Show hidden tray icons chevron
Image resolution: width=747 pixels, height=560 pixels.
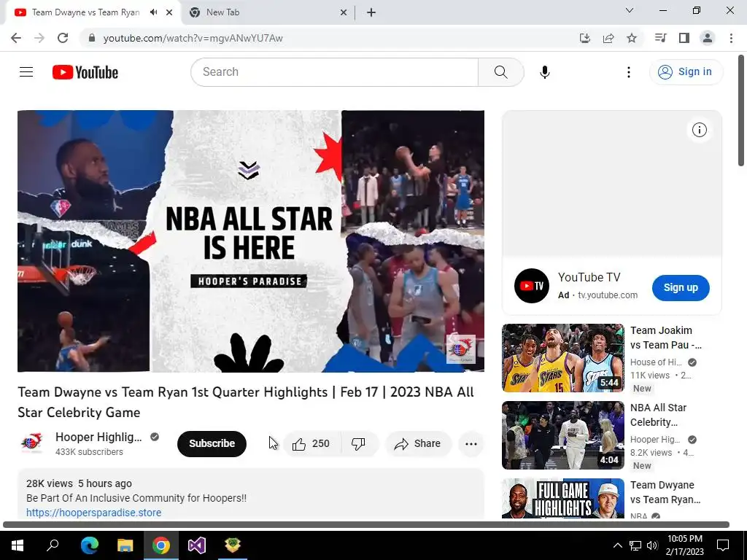617,545
